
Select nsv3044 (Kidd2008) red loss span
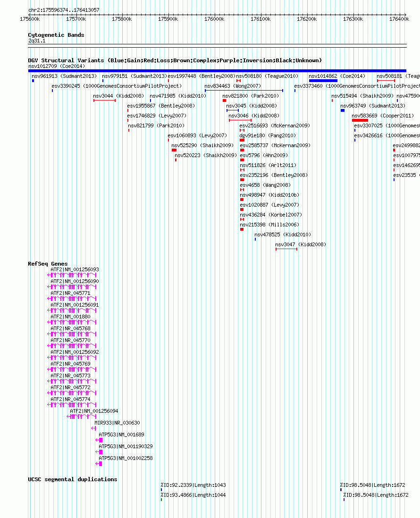[104, 100]
